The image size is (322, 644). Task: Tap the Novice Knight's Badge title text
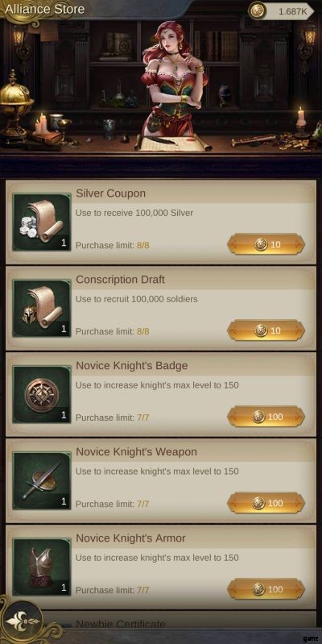(132, 366)
